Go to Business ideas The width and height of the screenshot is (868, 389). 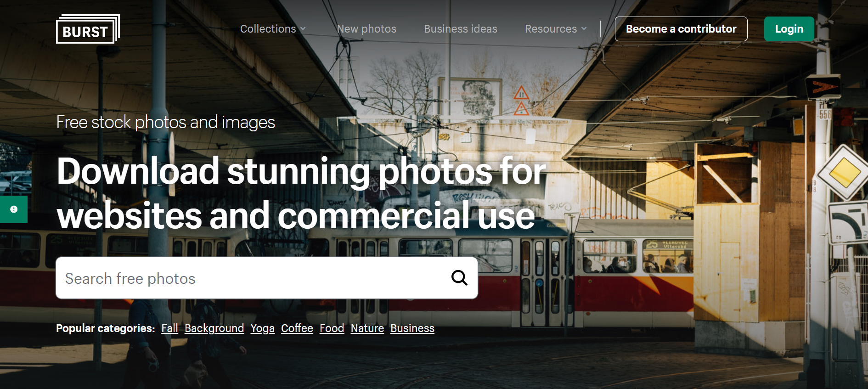pyautogui.click(x=461, y=29)
